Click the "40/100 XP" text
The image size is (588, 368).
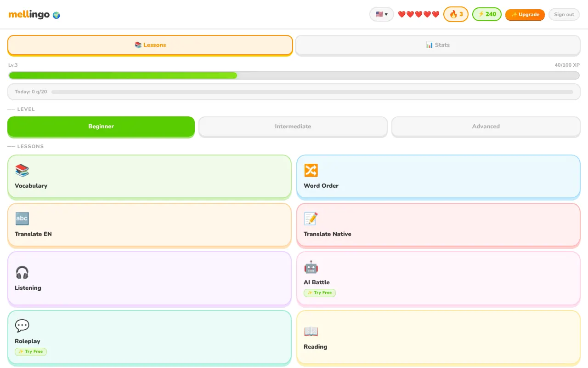[567, 65]
